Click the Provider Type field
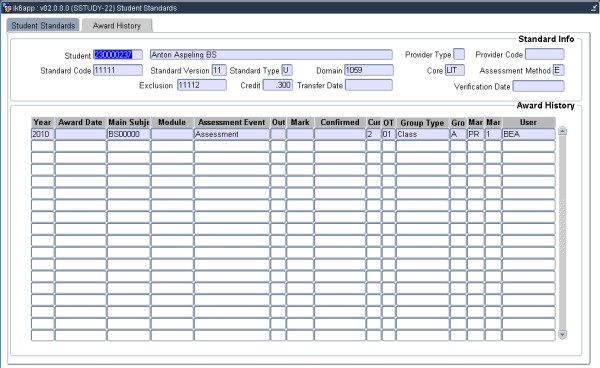Screen dimensions: 600x368 (x=459, y=54)
